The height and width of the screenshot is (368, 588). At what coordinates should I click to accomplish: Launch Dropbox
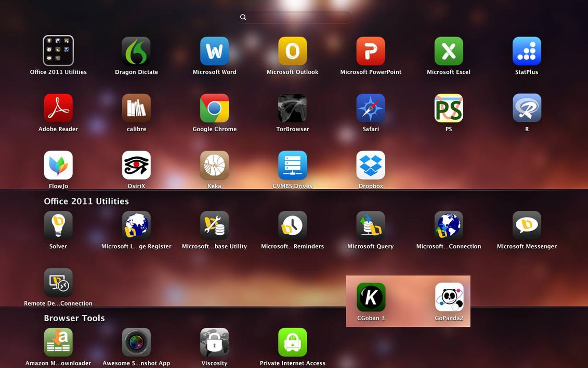[371, 165]
